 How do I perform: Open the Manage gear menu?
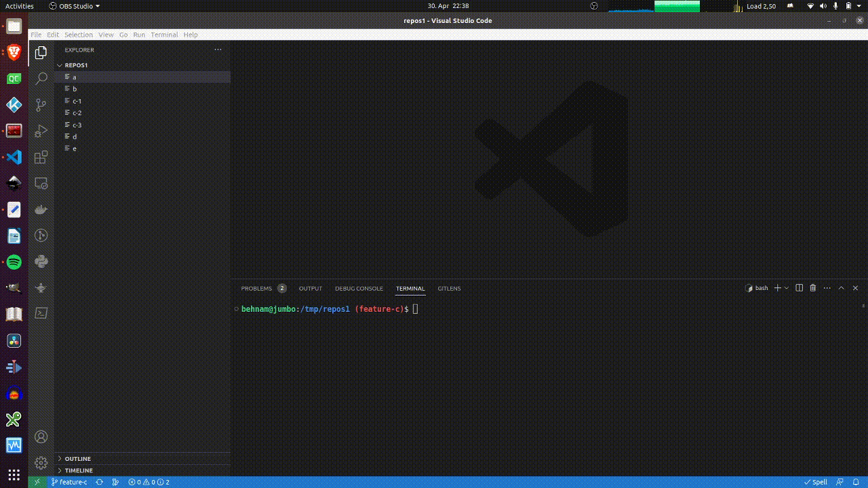tap(41, 463)
